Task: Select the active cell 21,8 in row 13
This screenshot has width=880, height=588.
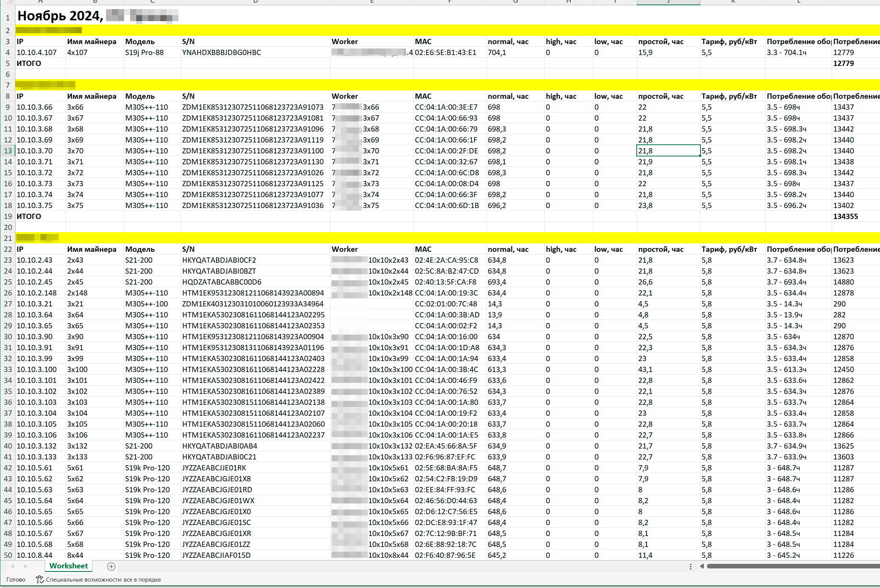Action: [668, 151]
